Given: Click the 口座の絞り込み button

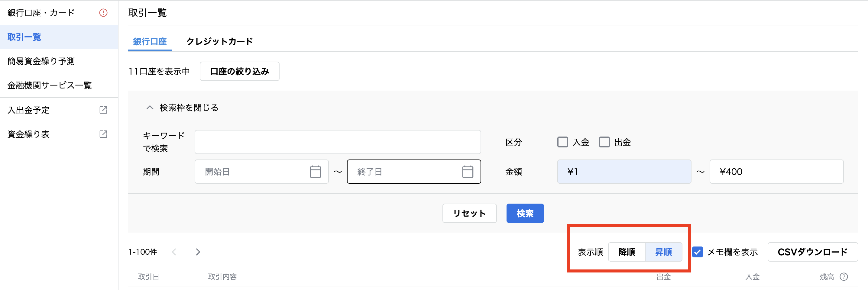Looking at the screenshot, I should [x=240, y=71].
